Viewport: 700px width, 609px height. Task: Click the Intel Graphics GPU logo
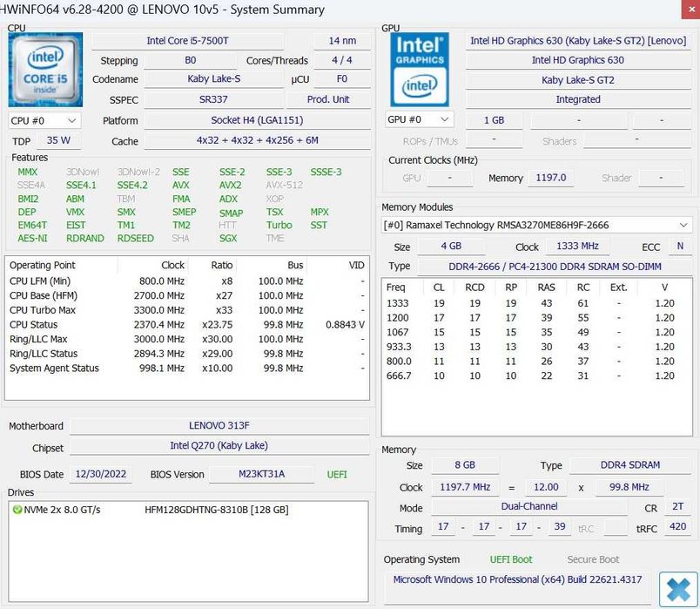420,69
